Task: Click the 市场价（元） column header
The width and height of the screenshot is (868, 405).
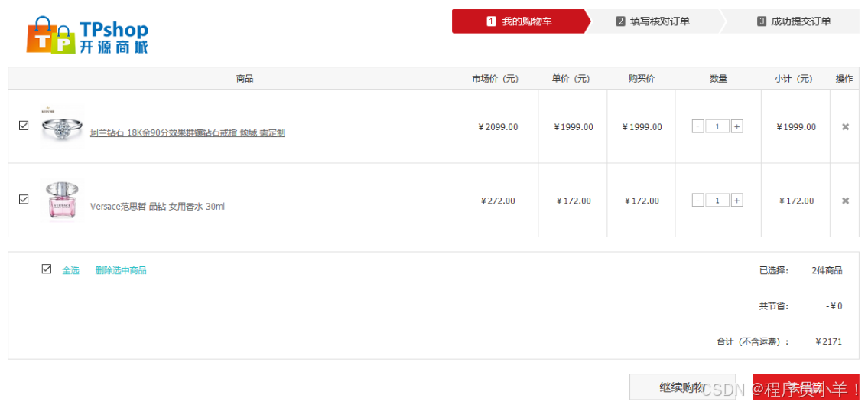Action: point(495,79)
